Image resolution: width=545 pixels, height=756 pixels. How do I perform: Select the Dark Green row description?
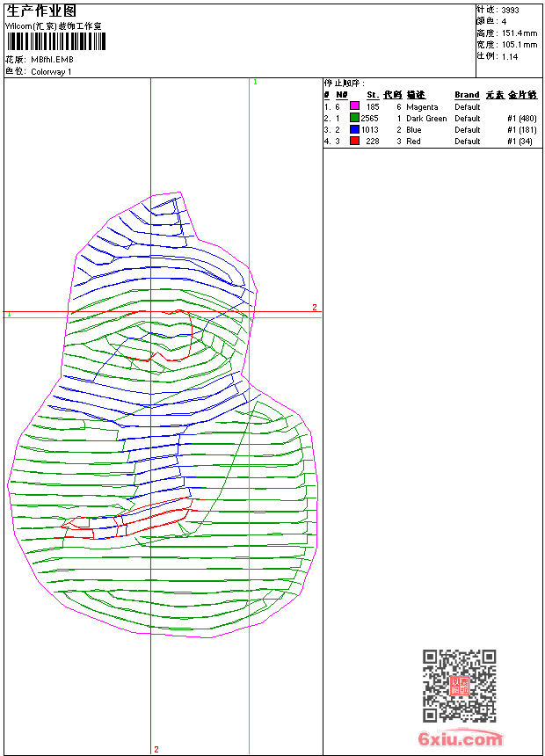click(x=426, y=118)
